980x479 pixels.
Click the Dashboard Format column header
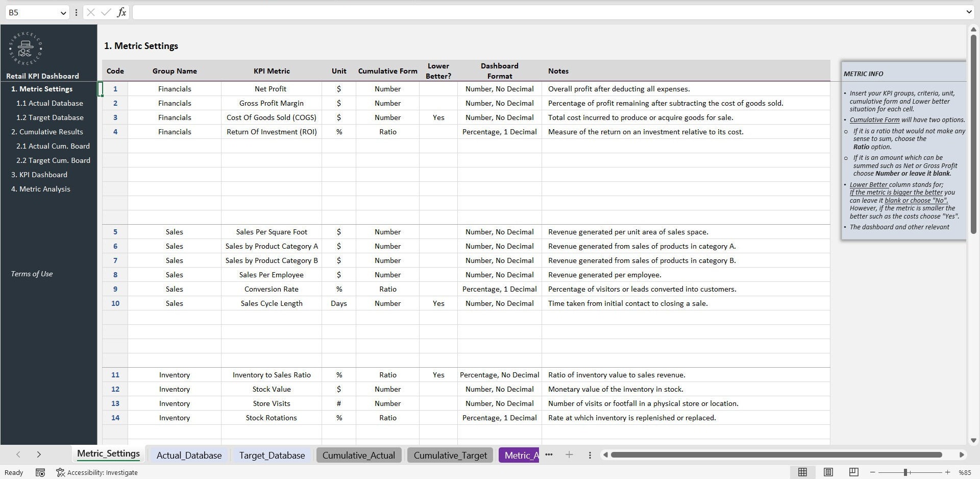coord(499,71)
